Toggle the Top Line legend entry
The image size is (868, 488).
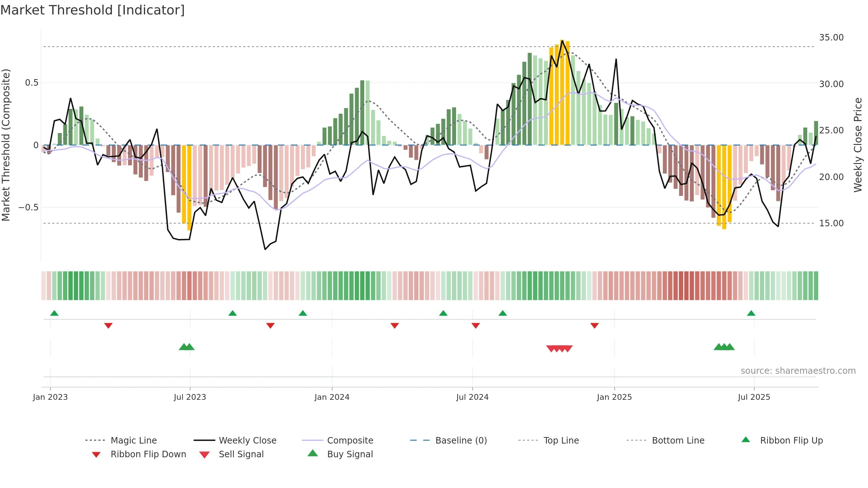click(x=548, y=440)
